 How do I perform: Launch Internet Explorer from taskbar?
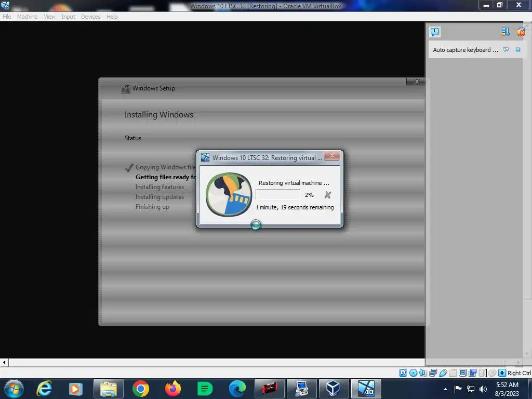pos(44,389)
